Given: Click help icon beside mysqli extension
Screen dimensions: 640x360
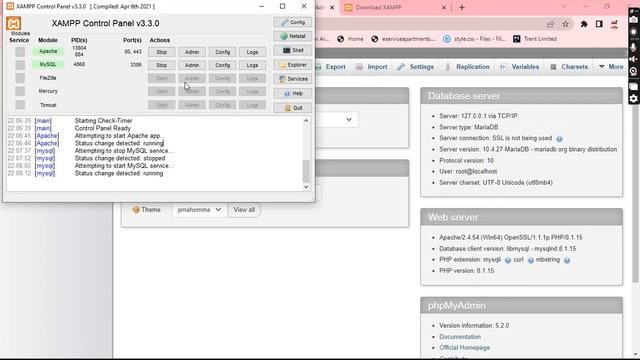Looking at the screenshot, I should click(508, 260).
